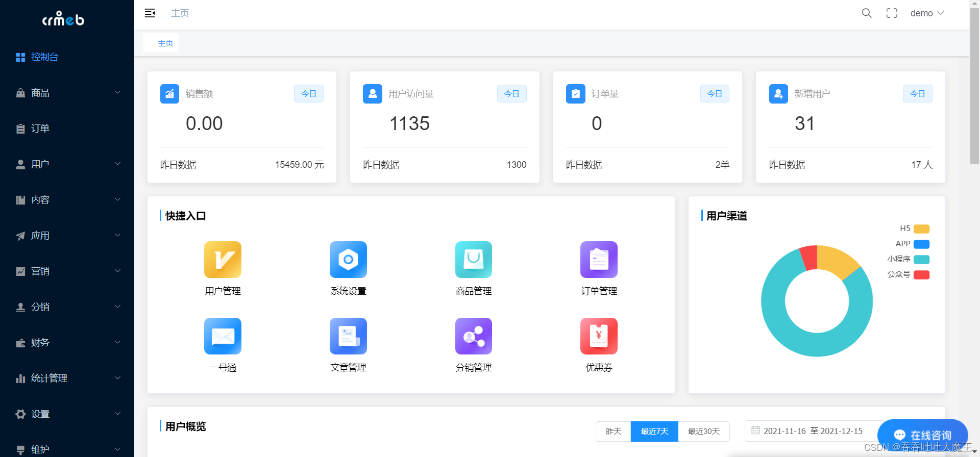Click the 订单 clipboard icon in sidebar

[x=20, y=129]
